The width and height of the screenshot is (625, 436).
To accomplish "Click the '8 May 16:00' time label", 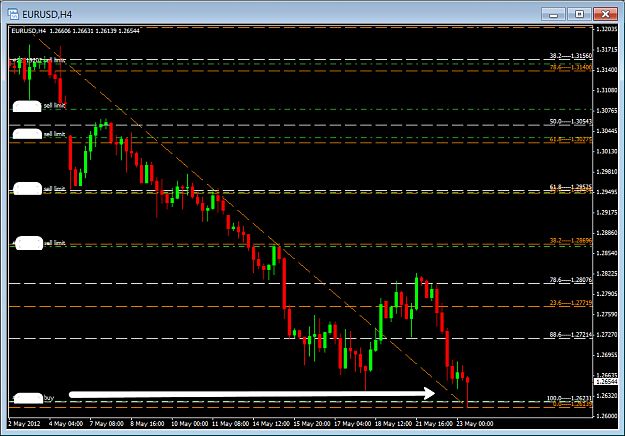I will 147,424.
